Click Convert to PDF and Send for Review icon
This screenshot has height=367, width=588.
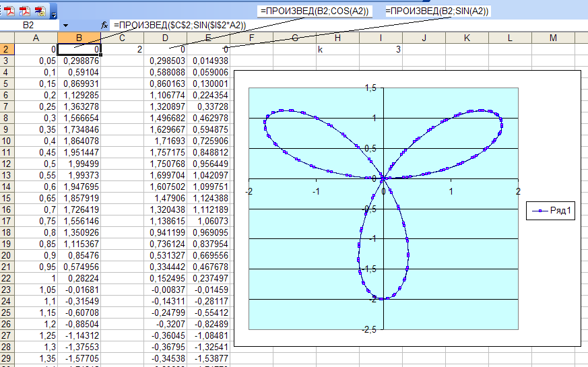pyautogui.click(x=40, y=11)
